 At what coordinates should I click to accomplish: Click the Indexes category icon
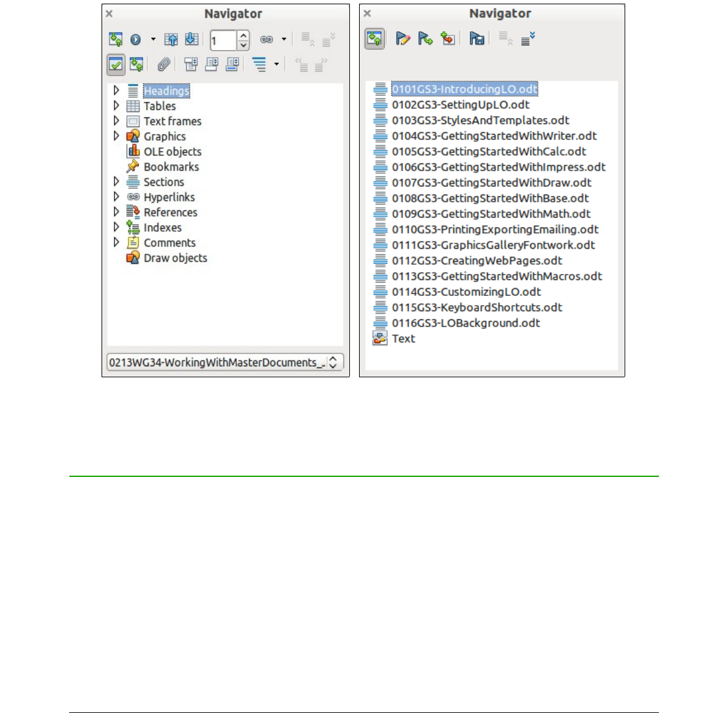point(133,227)
